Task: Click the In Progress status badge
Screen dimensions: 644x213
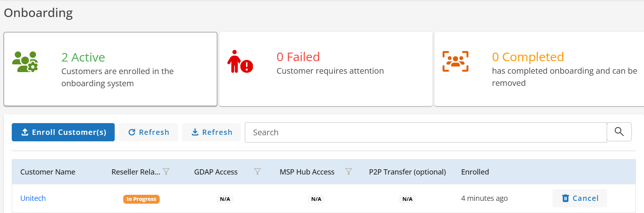Action: (x=141, y=199)
